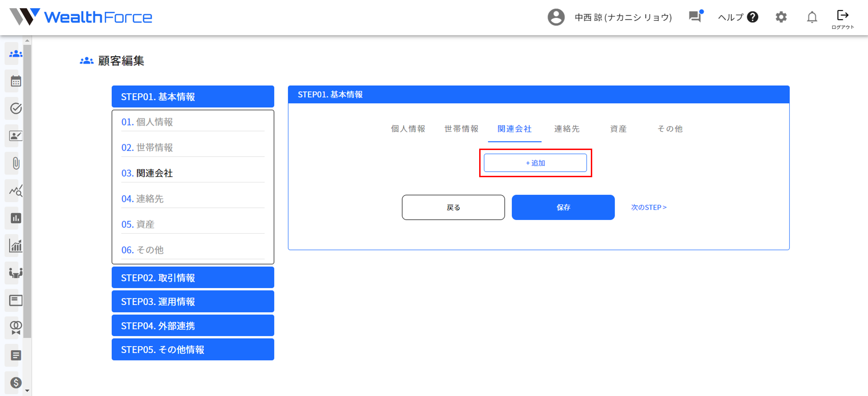Select 02. 世帯情報 in step list

[193, 147]
